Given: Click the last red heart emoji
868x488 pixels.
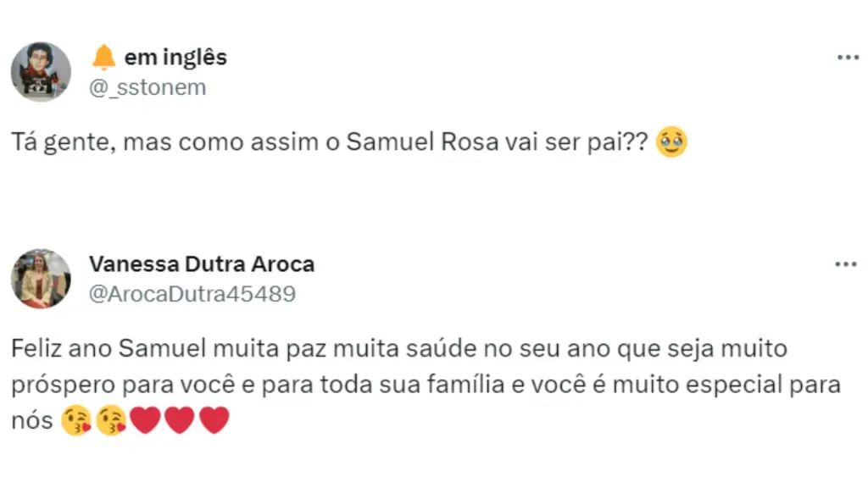Looking at the screenshot, I should click(x=214, y=420).
